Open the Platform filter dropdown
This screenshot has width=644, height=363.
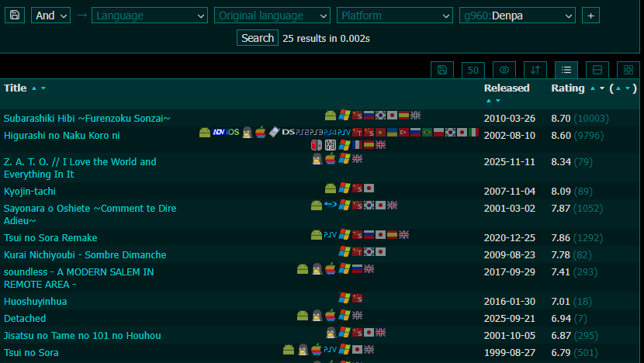(x=395, y=16)
